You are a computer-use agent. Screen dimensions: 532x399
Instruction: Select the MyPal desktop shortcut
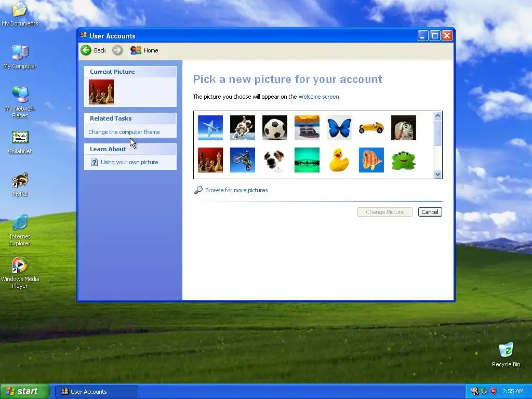20,185
